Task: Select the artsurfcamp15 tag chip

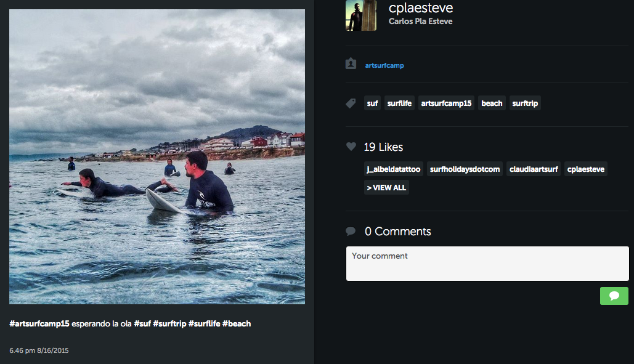Action: coord(446,103)
